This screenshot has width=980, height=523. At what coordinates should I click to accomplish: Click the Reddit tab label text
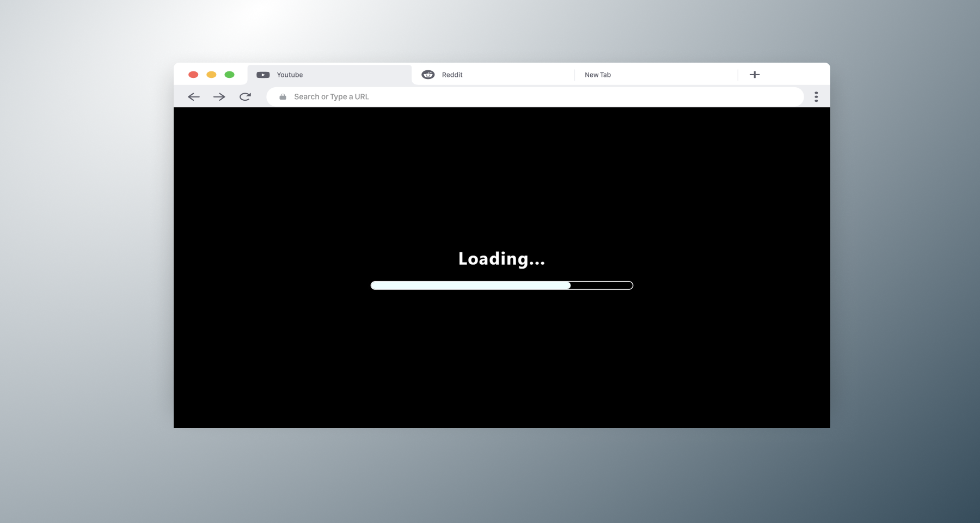[x=452, y=75]
